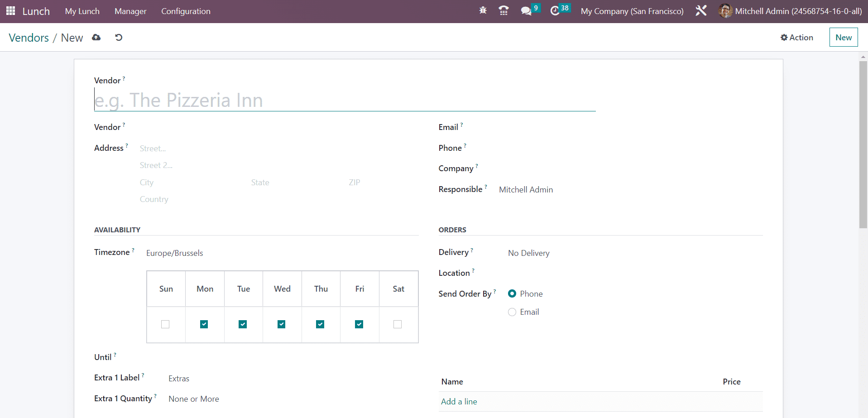Screen dimensions: 868x418
Task: Click the Extra 1 Label Extras field
Action: 293,379
